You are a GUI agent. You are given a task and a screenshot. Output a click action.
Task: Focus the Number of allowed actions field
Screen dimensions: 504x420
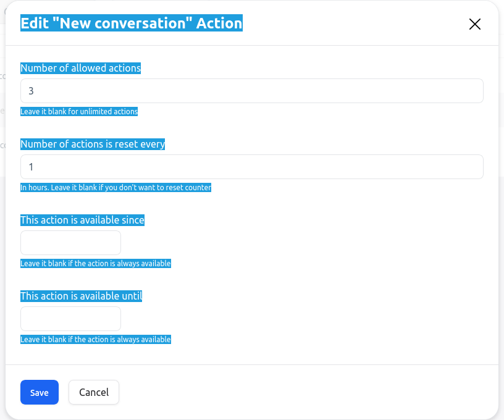[251, 91]
